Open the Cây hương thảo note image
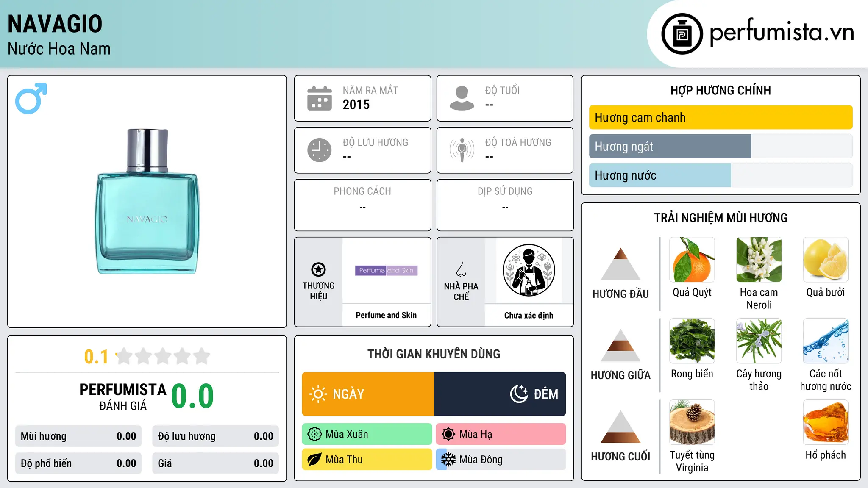The height and width of the screenshot is (488, 868). (x=759, y=341)
